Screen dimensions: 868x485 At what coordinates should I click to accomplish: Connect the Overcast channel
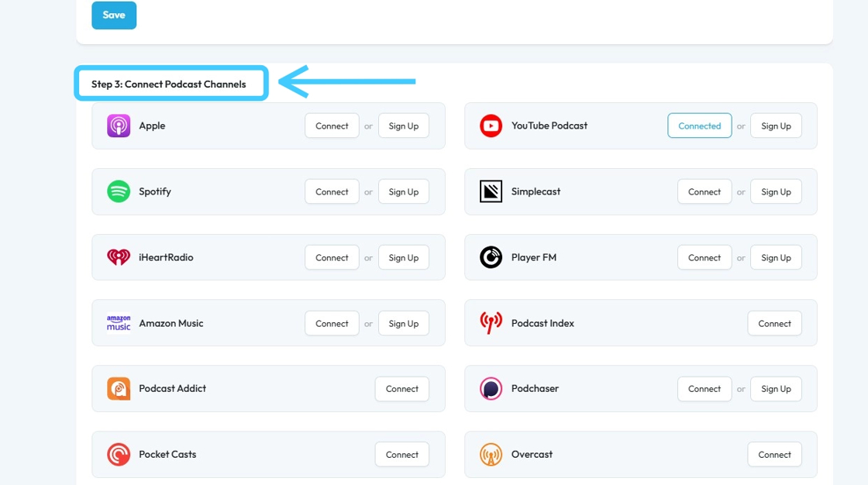[x=774, y=454]
